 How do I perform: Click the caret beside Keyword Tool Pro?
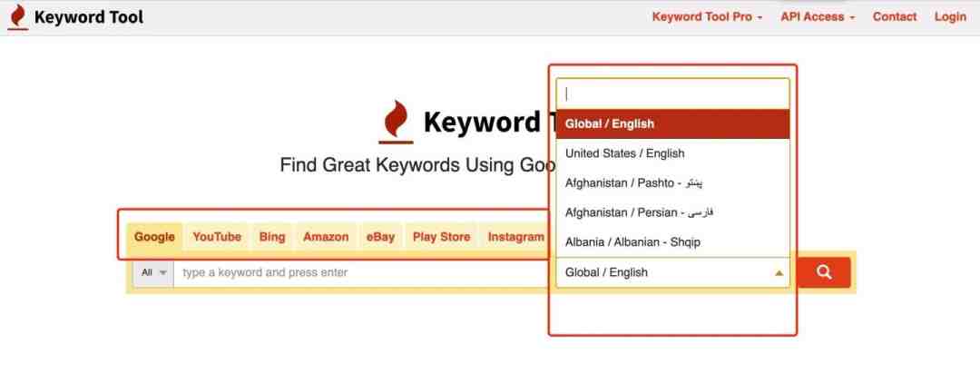click(x=760, y=18)
